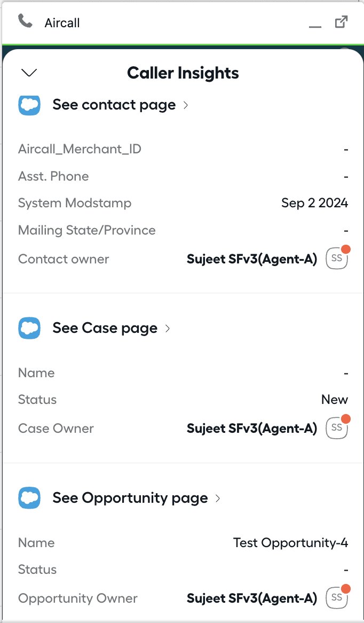Click arrow chevron after See Case page

[168, 329]
